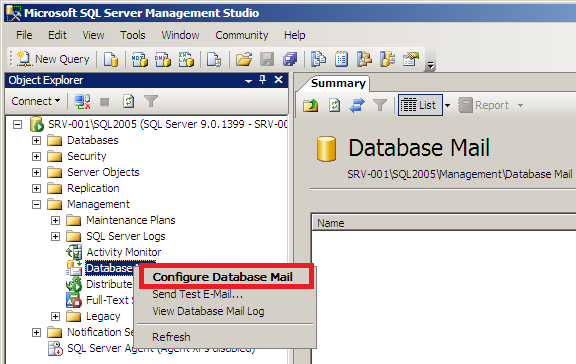The height and width of the screenshot is (364, 576).
Task: Expand the Server Objects folder
Action: coord(36,172)
